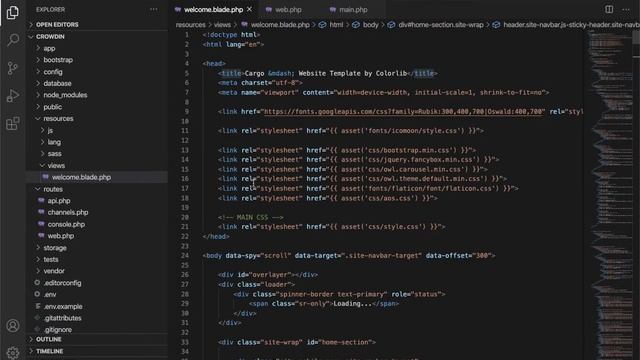The height and width of the screenshot is (360, 640).
Task: Click the html symbol icon in breadcrumbs
Action: (x=322, y=25)
